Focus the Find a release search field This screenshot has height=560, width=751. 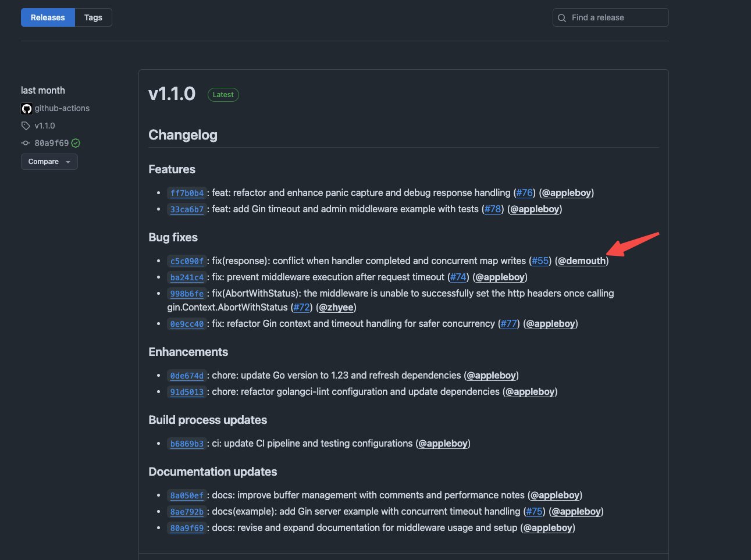tap(610, 17)
